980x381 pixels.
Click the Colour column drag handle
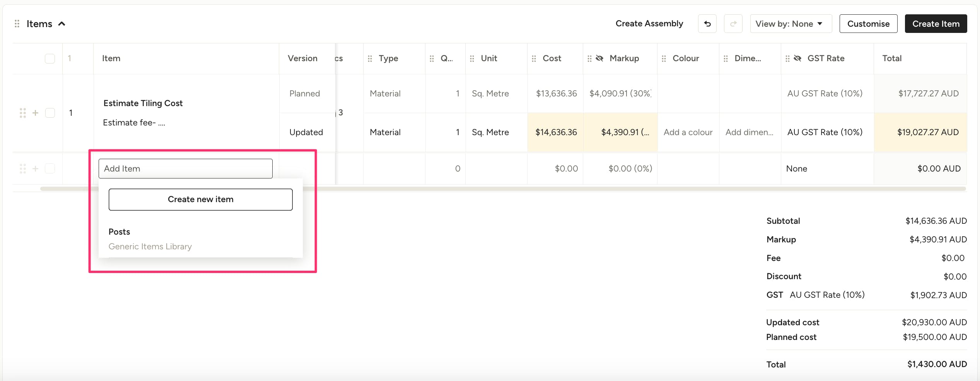pos(664,58)
